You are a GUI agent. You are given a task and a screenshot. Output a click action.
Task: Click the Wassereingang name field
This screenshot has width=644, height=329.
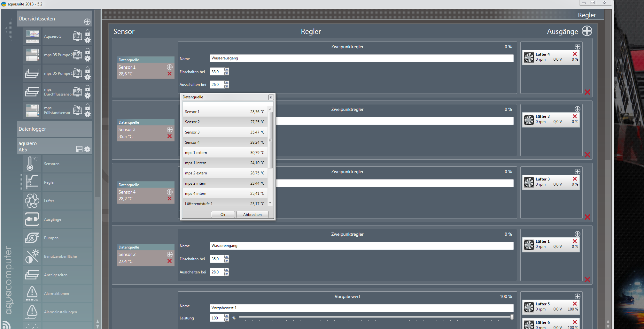coord(361,246)
